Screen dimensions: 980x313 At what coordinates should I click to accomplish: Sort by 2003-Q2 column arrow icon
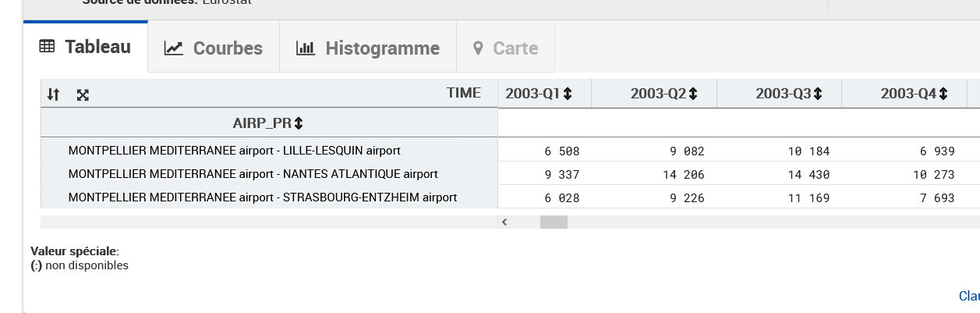tap(693, 94)
